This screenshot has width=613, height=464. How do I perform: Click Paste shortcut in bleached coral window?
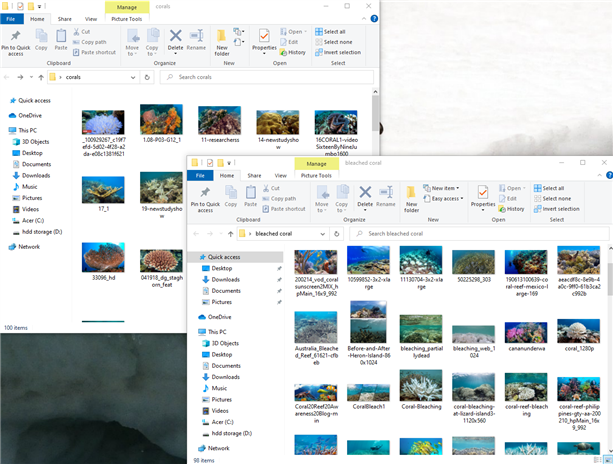(x=284, y=209)
